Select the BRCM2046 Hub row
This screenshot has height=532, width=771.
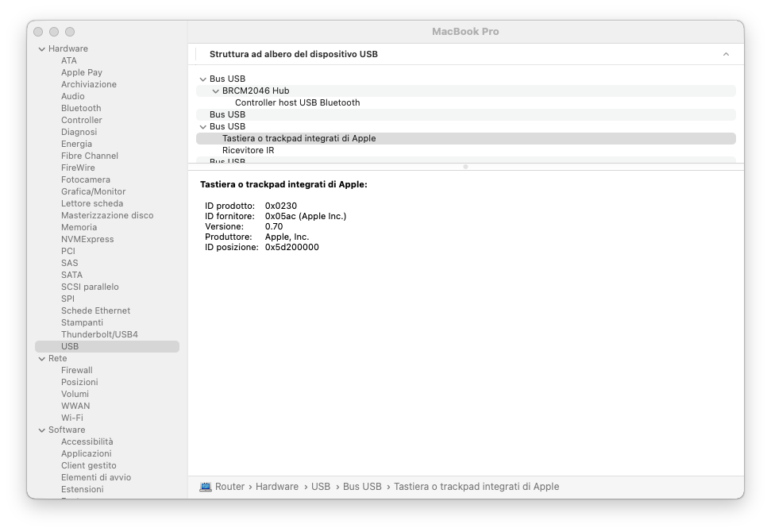pos(465,91)
